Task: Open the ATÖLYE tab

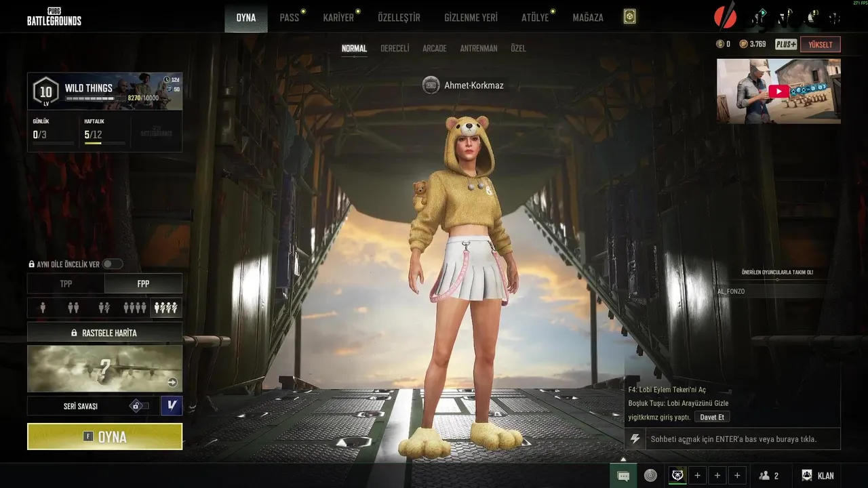Action: coord(535,18)
